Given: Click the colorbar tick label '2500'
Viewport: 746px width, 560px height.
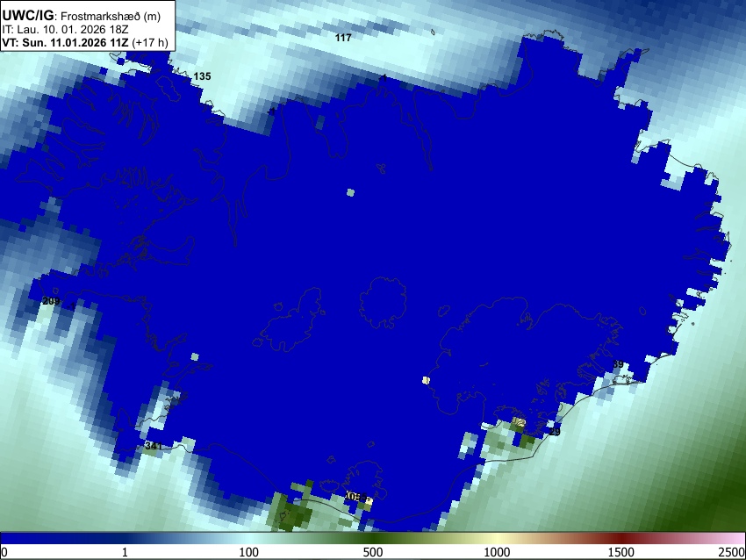Looking at the screenshot, I should point(733,552).
